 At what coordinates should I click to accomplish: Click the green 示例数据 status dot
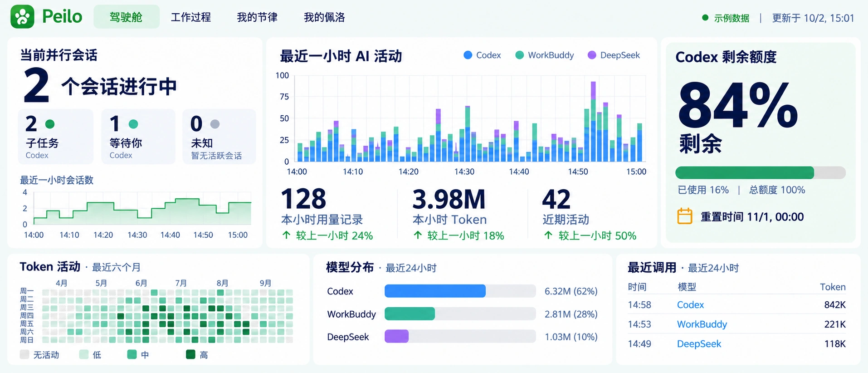coord(705,18)
